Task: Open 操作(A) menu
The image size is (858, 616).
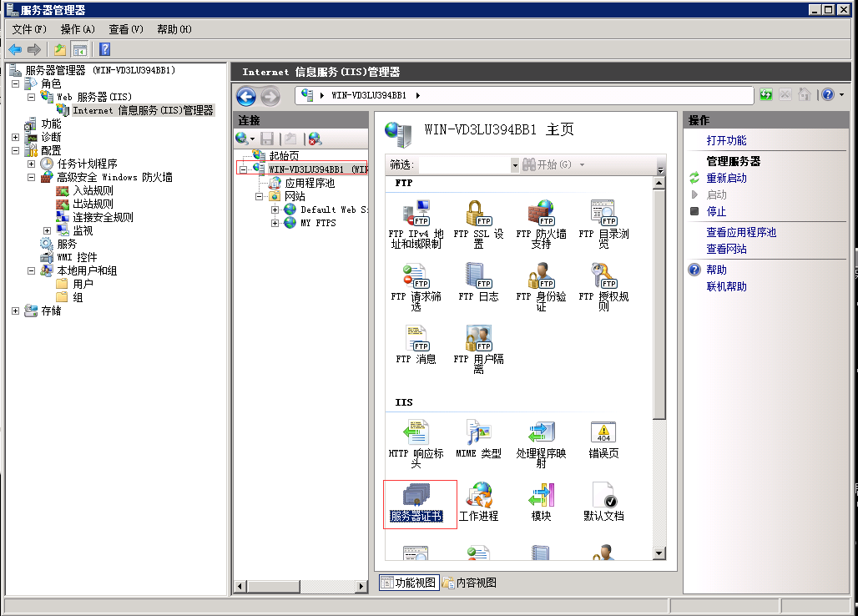Action: coord(78,29)
